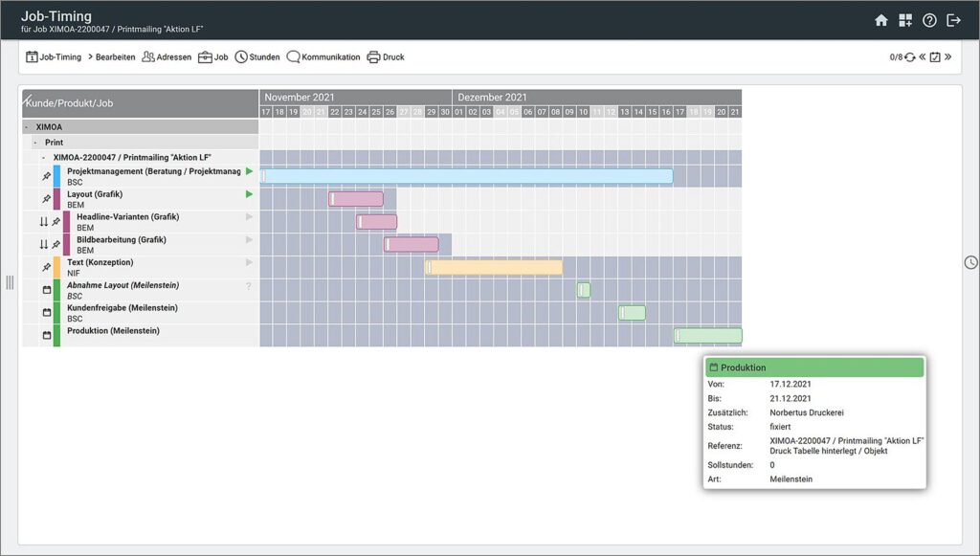
Task: Toggle the pin on Layout (Grafik)
Action: [46, 198]
